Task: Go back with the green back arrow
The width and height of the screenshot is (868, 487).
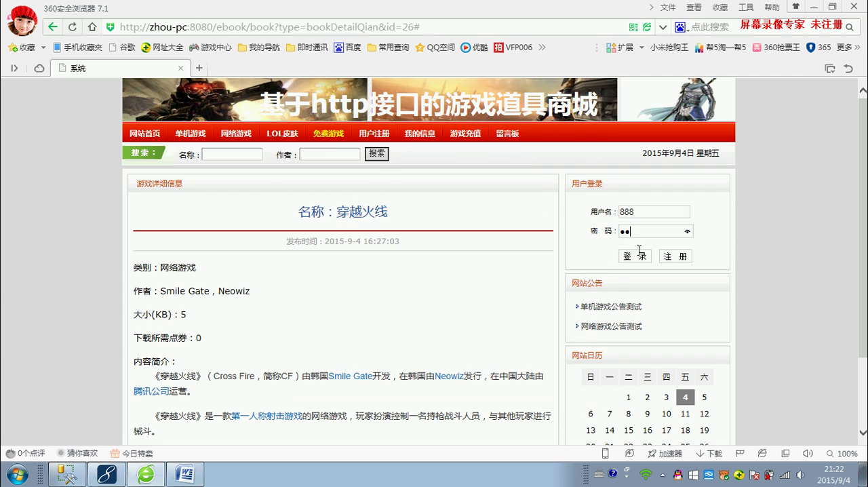Action: 52,27
